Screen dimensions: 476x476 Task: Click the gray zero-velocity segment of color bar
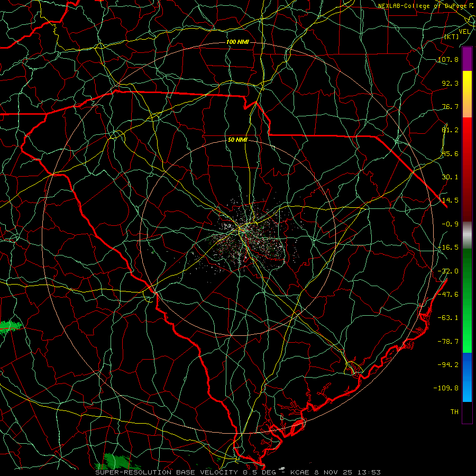click(467, 235)
